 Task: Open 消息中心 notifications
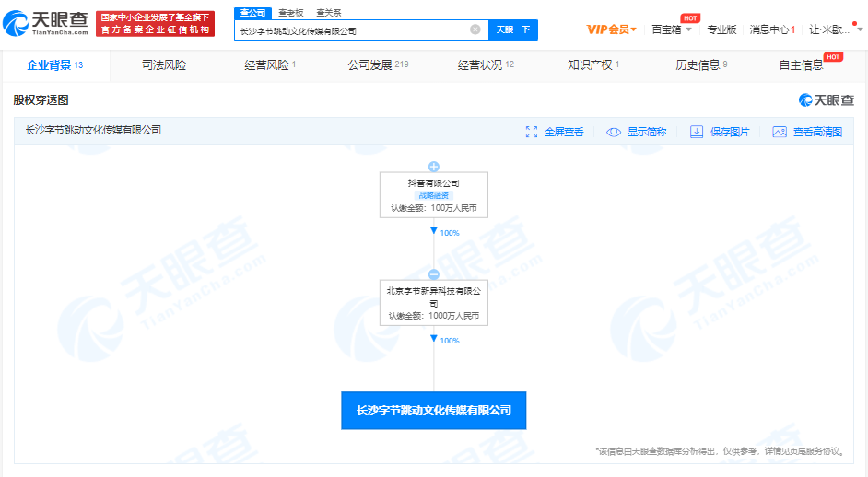click(x=772, y=29)
